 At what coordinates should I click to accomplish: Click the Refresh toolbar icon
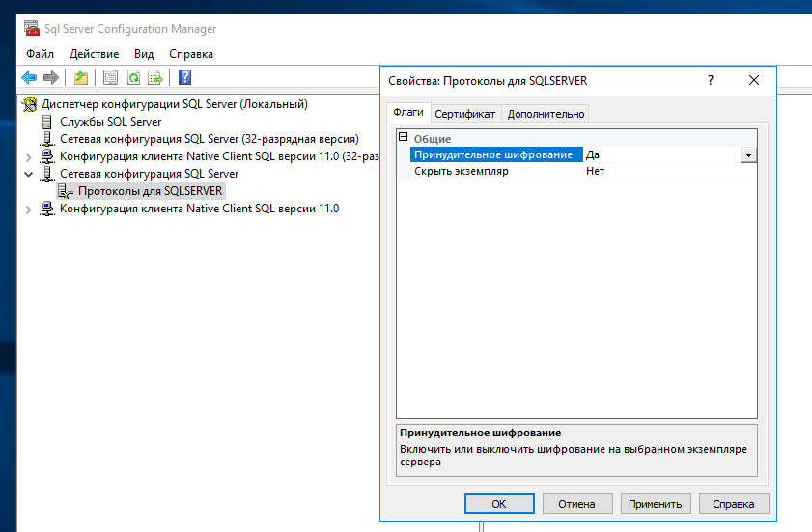(x=133, y=77)
